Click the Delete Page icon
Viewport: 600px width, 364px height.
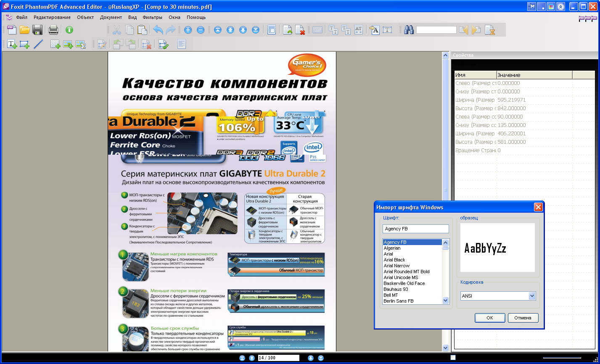click(300, 30)
